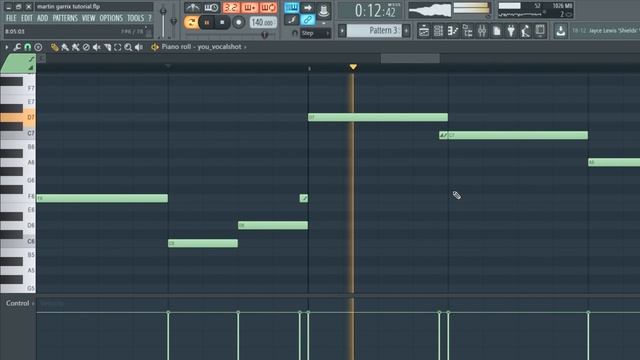The width and height of the screenshot is (640, 360).
Task: Open the plugin picker plug icon
Action: (511, 31)
